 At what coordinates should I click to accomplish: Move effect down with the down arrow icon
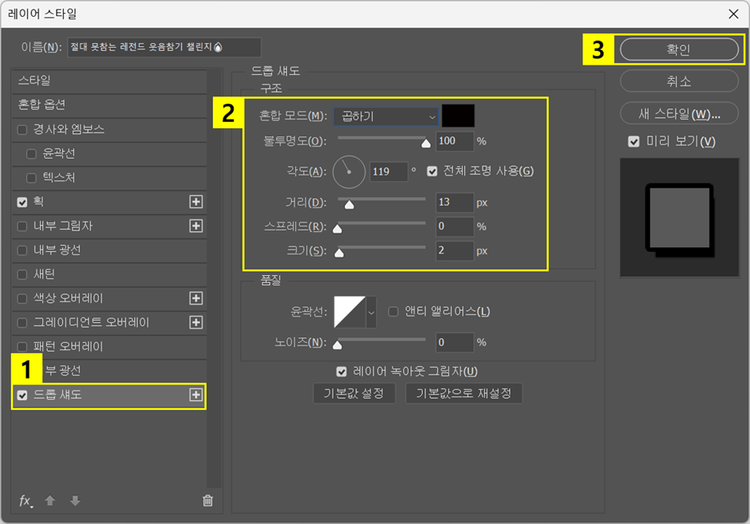click(75, 501)
